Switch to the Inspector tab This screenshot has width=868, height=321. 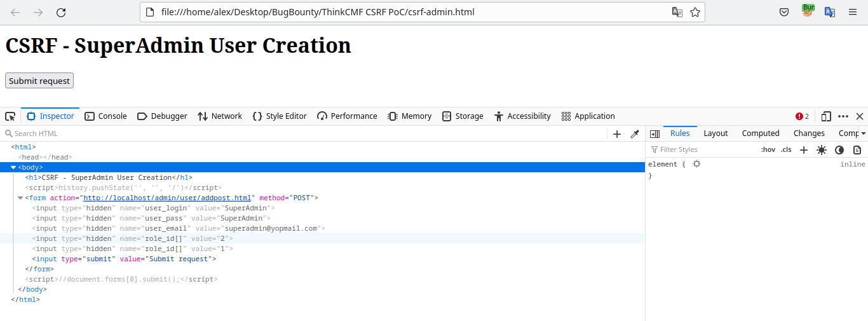pos(50,116)
